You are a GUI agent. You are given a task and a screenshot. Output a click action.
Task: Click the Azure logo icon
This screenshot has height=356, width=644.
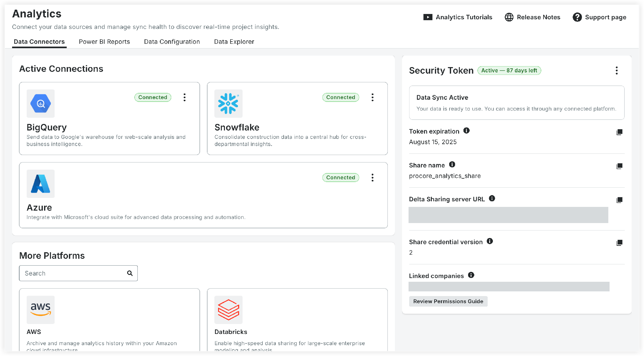pyautogui.click(x=41, y=184)
